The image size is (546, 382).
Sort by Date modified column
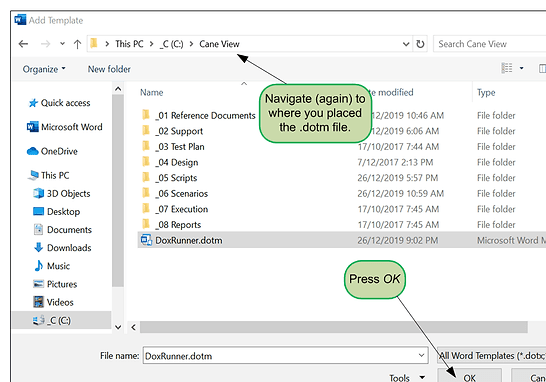click(392, 92)
